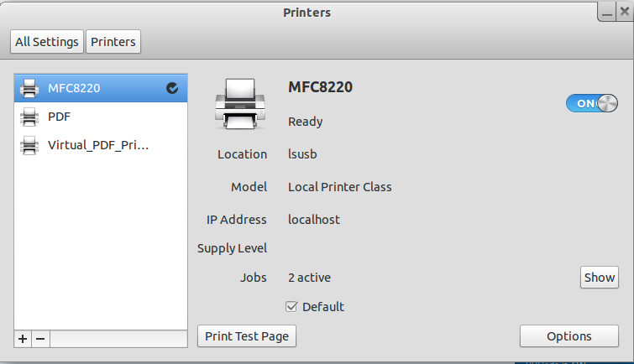Remove selected printer with minus button
Screen dimensions: 634x364
click(x=39, y=338)
